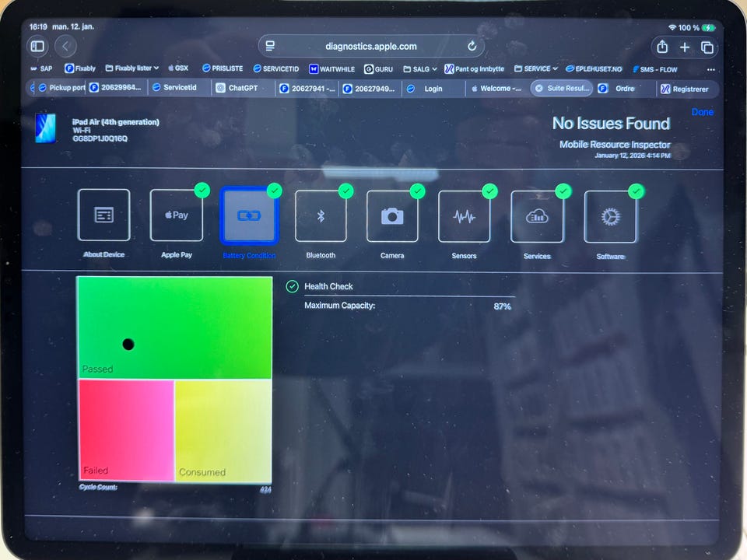The width and height of the screenshot is (747, 560).
Task: Switch to the 20627949 tab
Action: 369,89
